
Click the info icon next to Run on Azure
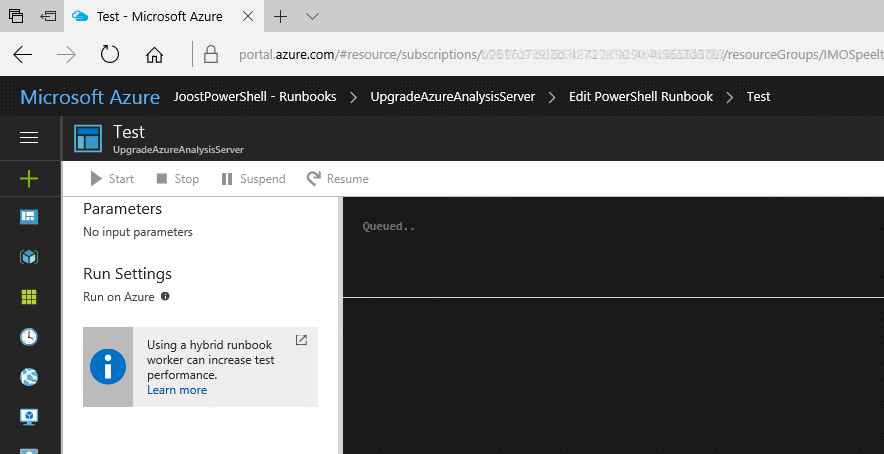coord(165,296)
